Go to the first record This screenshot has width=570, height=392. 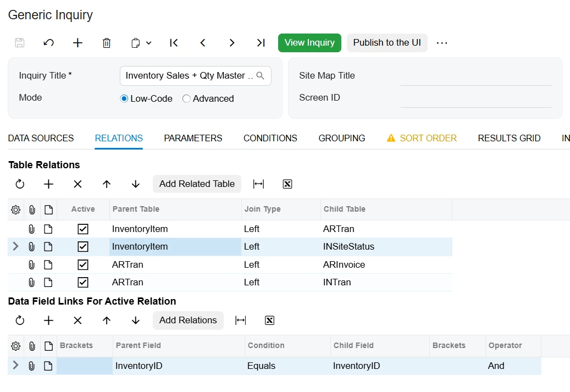pos(174,43)
